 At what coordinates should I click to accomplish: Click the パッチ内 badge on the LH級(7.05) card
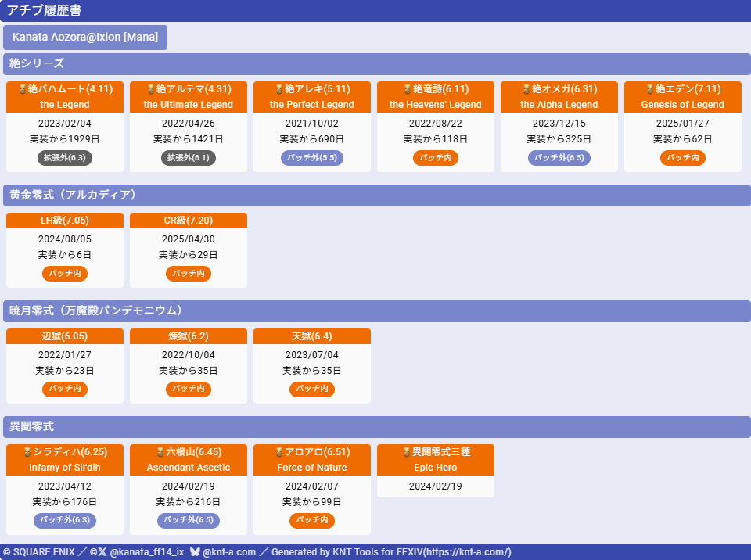[x=65, y=274]
